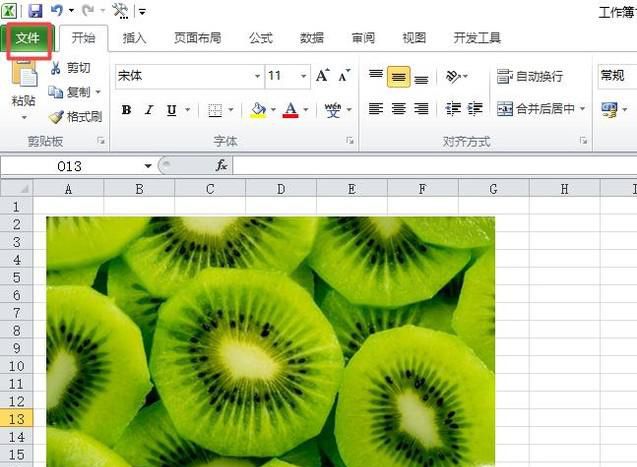
Task: Apply the red font color A
Action: 290,110
